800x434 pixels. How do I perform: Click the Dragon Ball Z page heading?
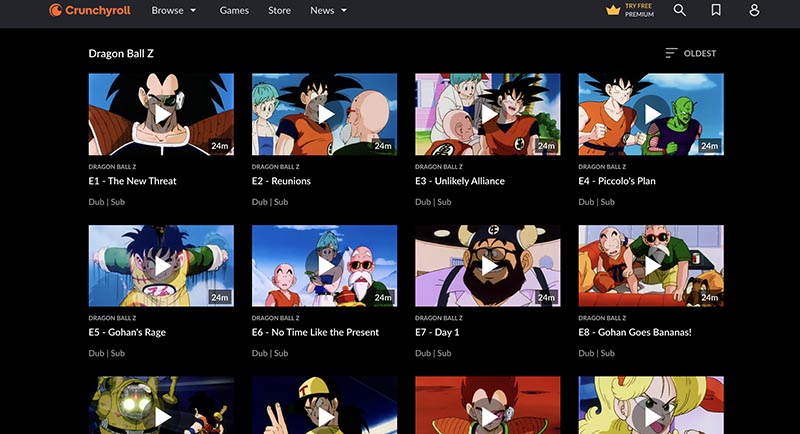pos(121,54)
